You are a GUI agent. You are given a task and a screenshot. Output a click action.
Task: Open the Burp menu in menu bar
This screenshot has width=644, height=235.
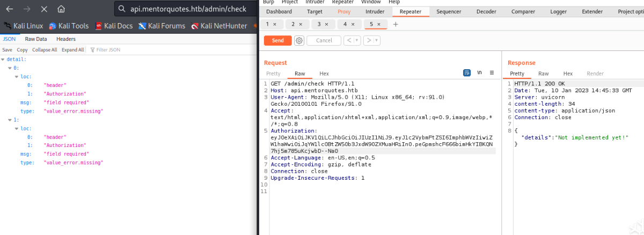269,2
